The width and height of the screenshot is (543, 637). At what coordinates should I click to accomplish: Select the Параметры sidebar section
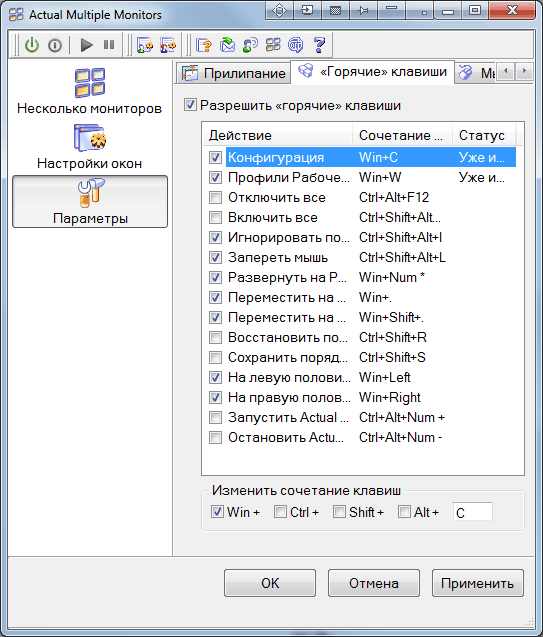tap(90, 202)
